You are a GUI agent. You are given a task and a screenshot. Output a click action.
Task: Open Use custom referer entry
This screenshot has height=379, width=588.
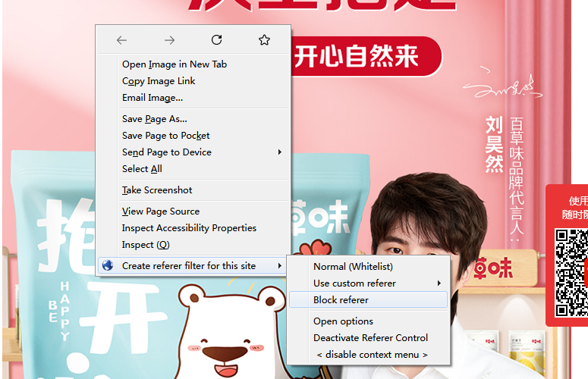368,283
